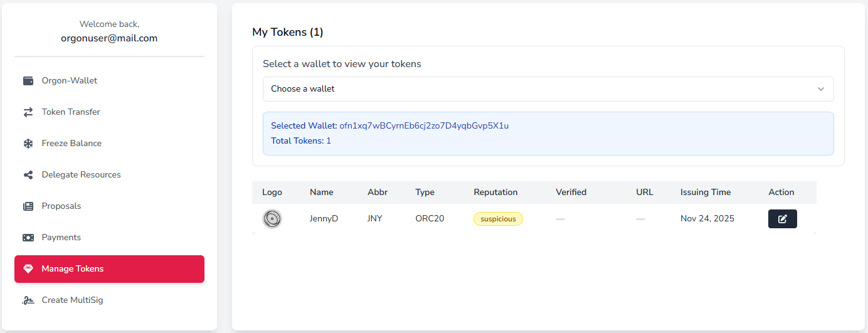
Task: Click the Proposals newspaper icon
Action: 28,206
